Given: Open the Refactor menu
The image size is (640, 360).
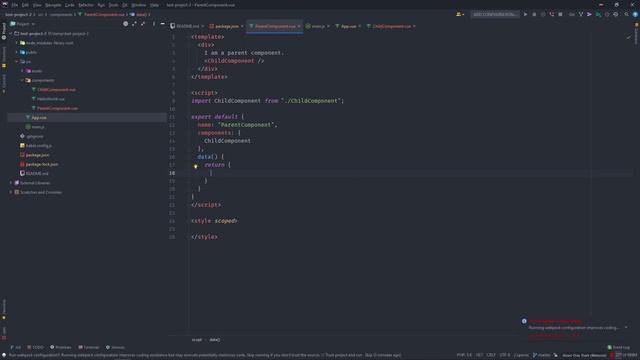Looking at the screenshot, I should 86,5.
